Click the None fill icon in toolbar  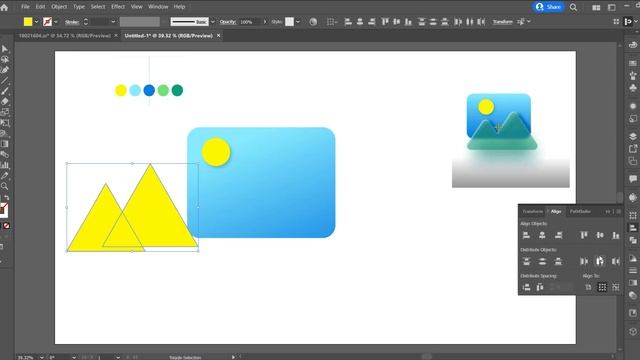tap(7, 226)
